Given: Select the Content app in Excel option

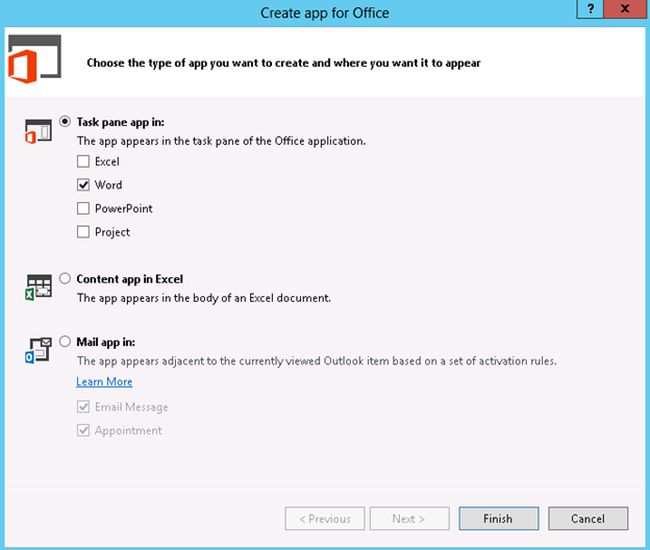Looking at the screenshot, I should click(65, 278).
